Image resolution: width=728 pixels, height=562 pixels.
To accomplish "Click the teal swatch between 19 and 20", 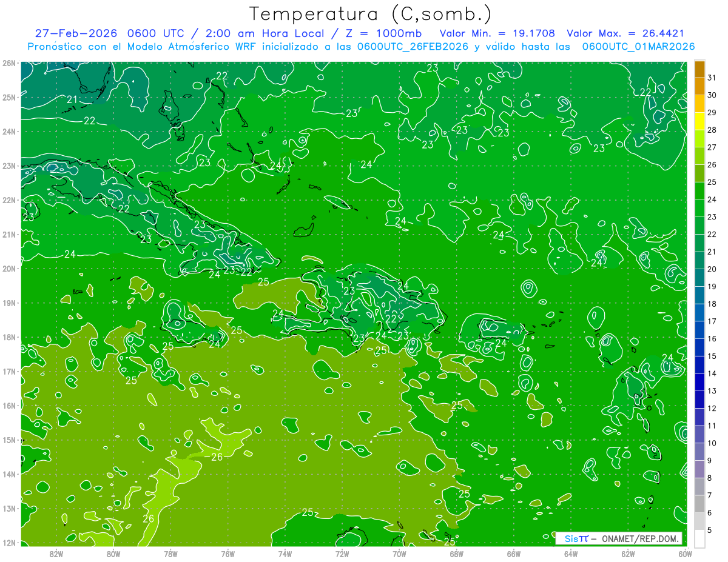I will coord(699,278).
